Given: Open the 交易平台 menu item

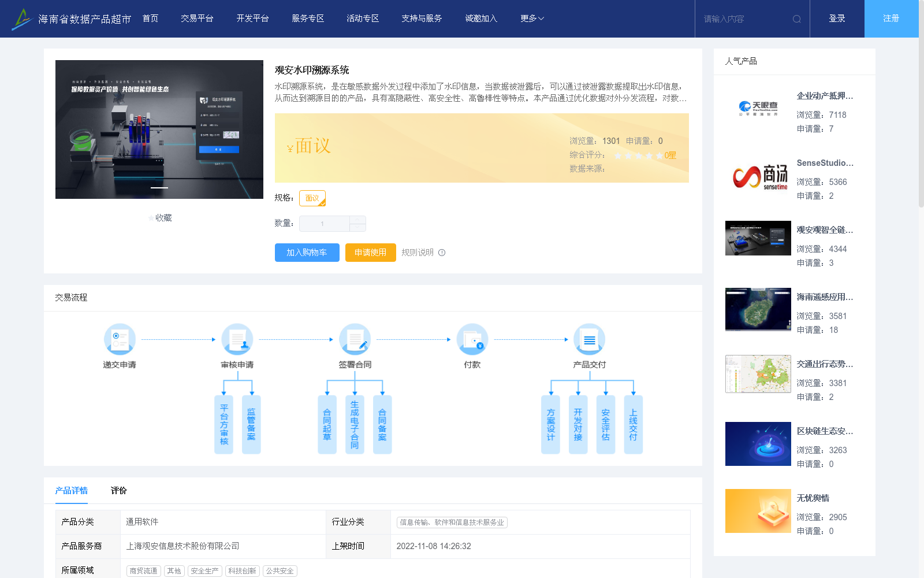Looking at the screenshot, I should click(x=197, y=18).
